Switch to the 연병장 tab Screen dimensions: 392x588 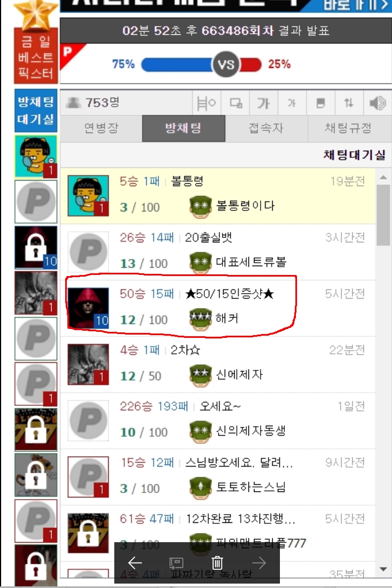click(x=101, y=128)
